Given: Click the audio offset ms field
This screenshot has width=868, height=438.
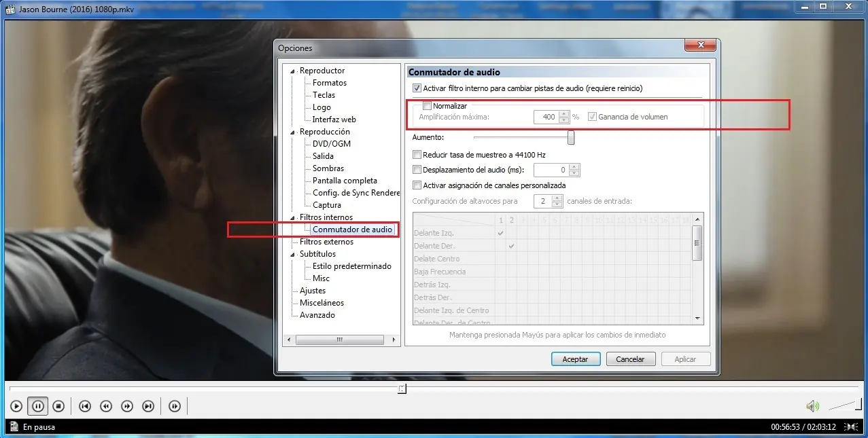Looking at the screenshot, I should [551, 170].
